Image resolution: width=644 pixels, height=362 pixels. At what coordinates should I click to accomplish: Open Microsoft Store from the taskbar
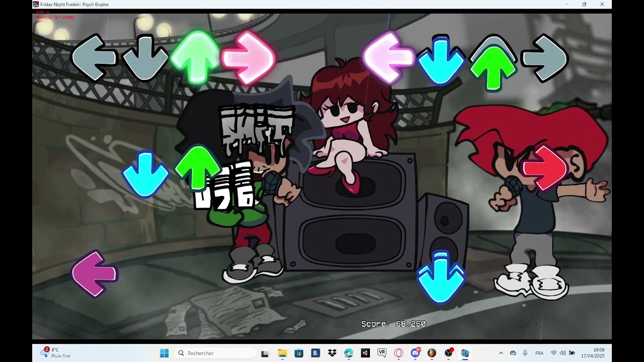[299, 353]
